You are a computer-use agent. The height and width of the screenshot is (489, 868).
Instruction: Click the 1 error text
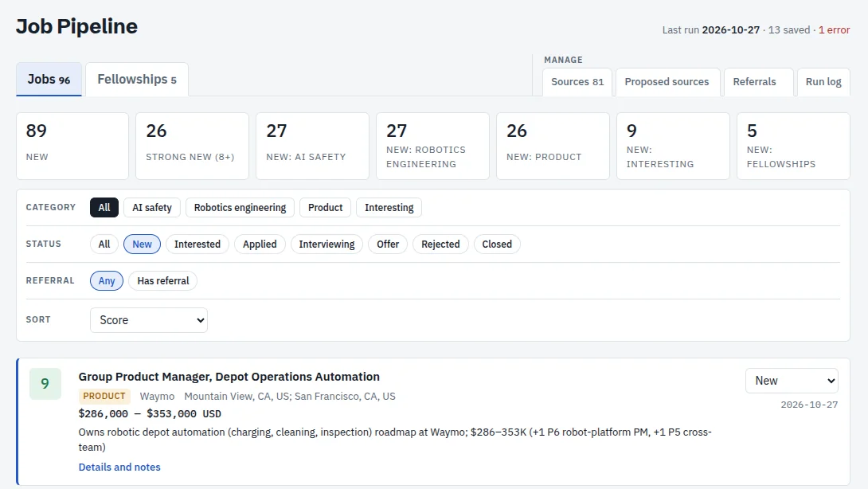[x=835, y=30]
